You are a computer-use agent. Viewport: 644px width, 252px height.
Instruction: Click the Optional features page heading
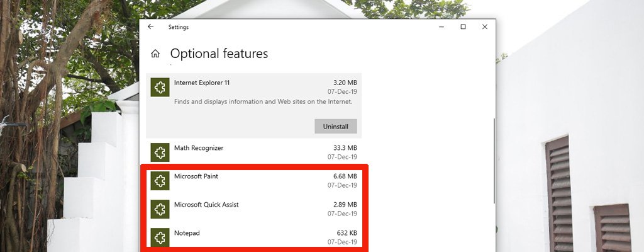pos(219,54)
